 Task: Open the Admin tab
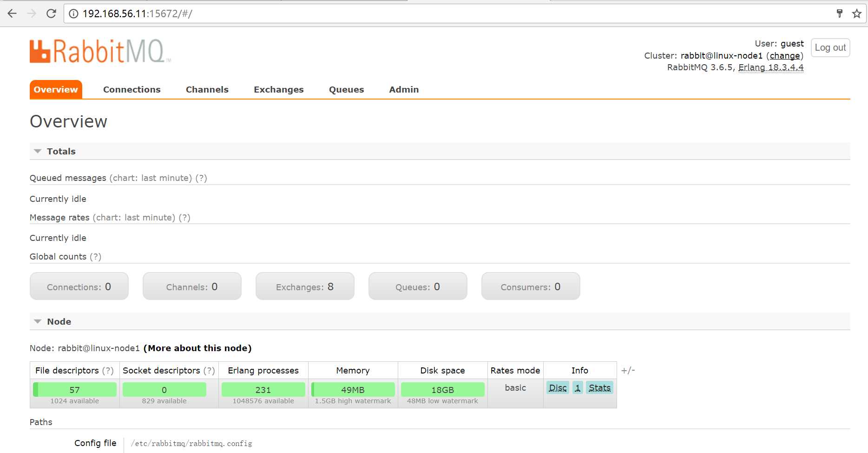coord(404,89)
